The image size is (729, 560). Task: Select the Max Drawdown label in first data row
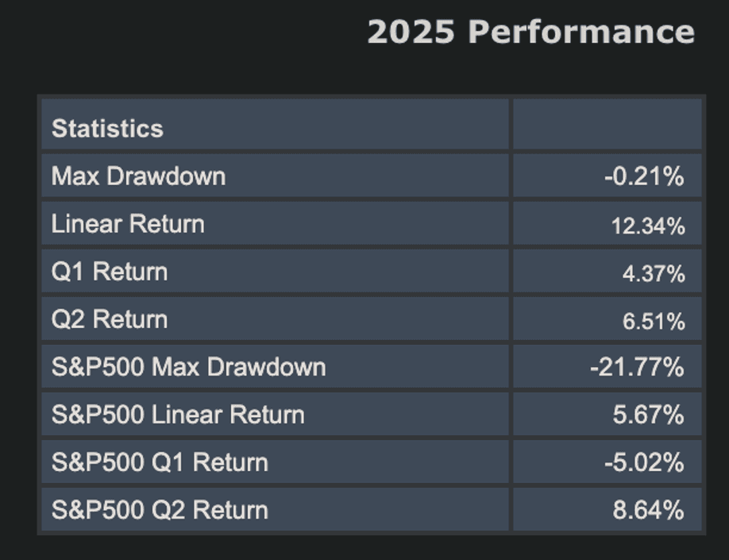(x=138, y=176)
